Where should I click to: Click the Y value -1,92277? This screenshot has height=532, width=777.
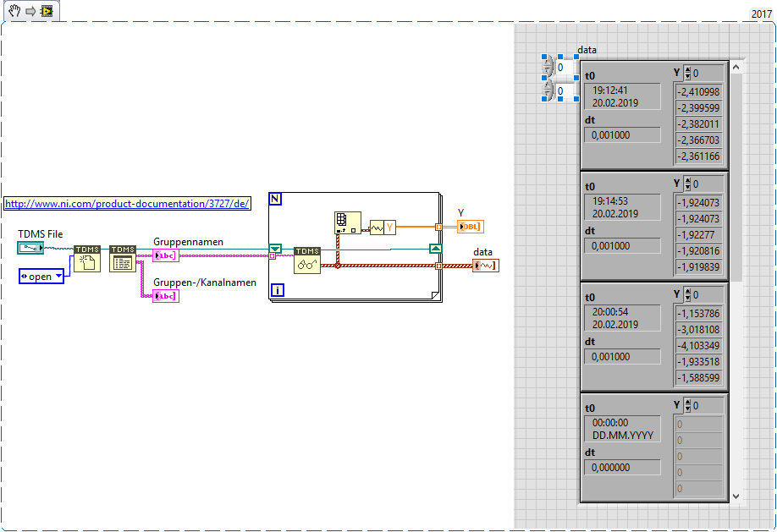[x=698, y=235]
